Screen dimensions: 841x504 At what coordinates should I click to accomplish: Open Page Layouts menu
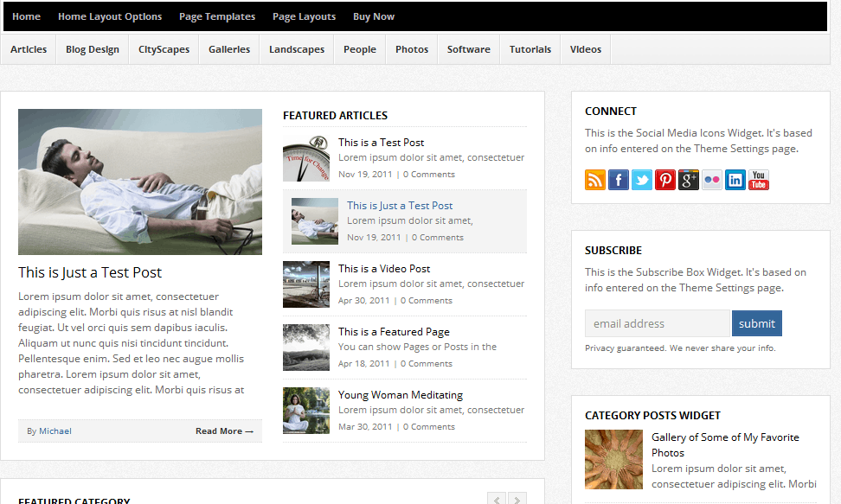pos(304,16)
